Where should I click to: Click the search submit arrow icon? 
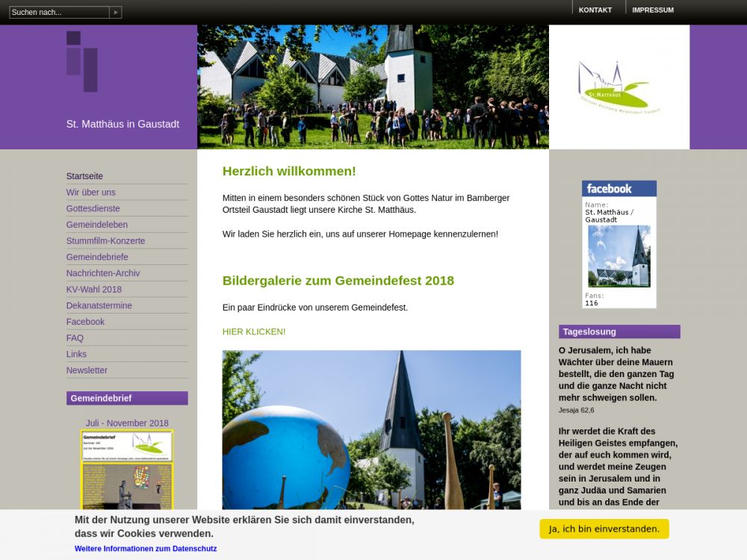(115, 12)
